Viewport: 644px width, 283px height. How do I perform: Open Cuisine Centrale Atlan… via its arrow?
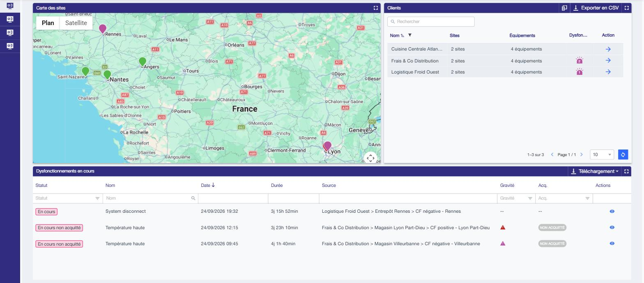(x=608, y=49)
